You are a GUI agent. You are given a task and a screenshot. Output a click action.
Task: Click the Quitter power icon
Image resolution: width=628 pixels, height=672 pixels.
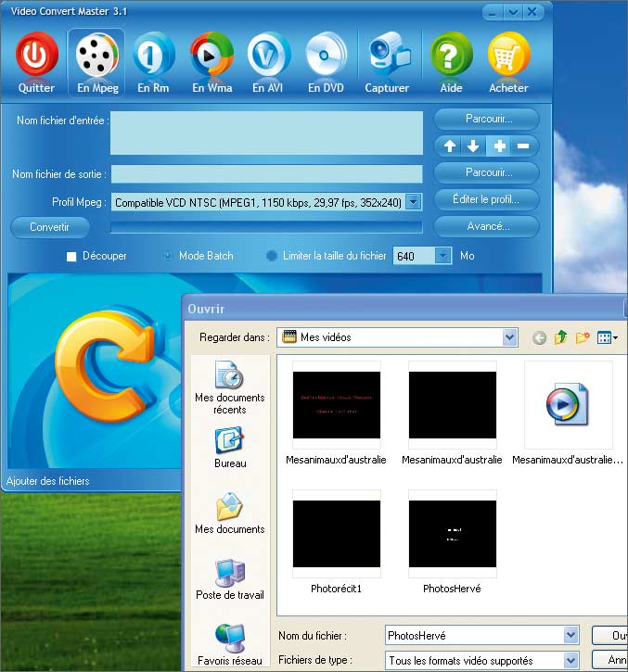37,56
